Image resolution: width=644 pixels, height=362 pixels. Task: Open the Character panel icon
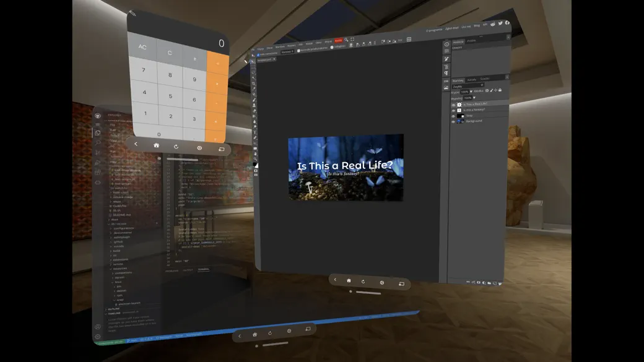pyautogui.click(x=446, y=67)
